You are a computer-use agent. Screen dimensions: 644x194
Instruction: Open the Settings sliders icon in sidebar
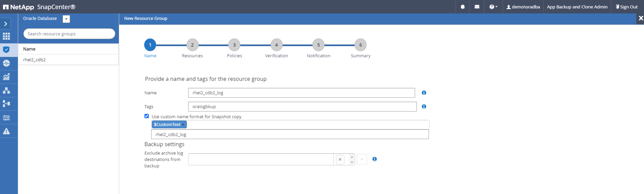[x=6, y=118]
